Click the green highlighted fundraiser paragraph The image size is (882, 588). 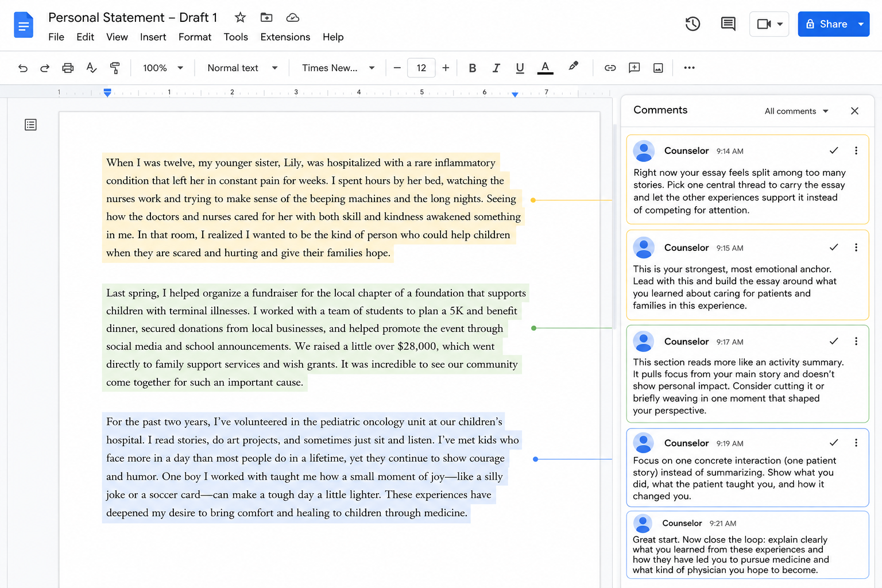click(x=315, y=337)
